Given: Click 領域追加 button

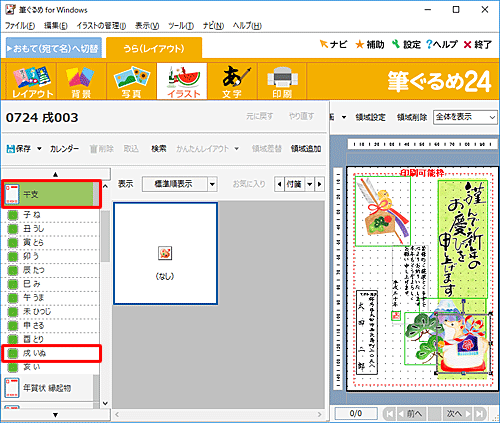Looking at the screenshot, I should point(306,149).
